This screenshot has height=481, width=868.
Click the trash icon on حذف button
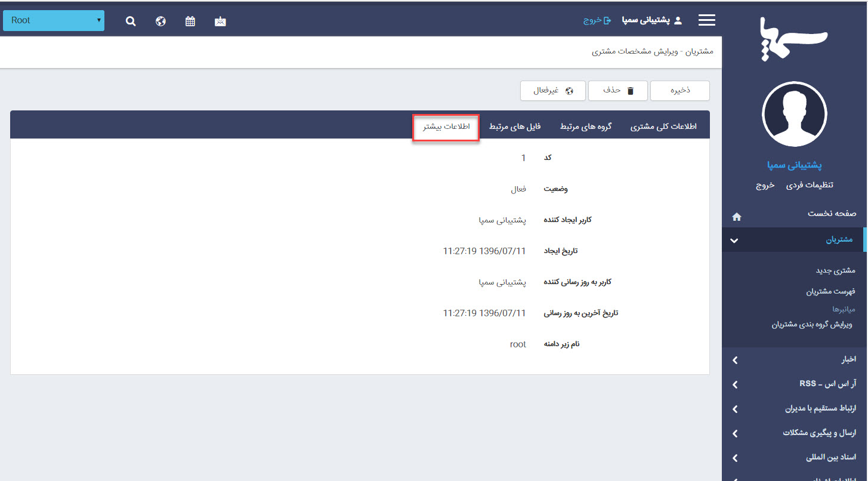coord(632,90)
